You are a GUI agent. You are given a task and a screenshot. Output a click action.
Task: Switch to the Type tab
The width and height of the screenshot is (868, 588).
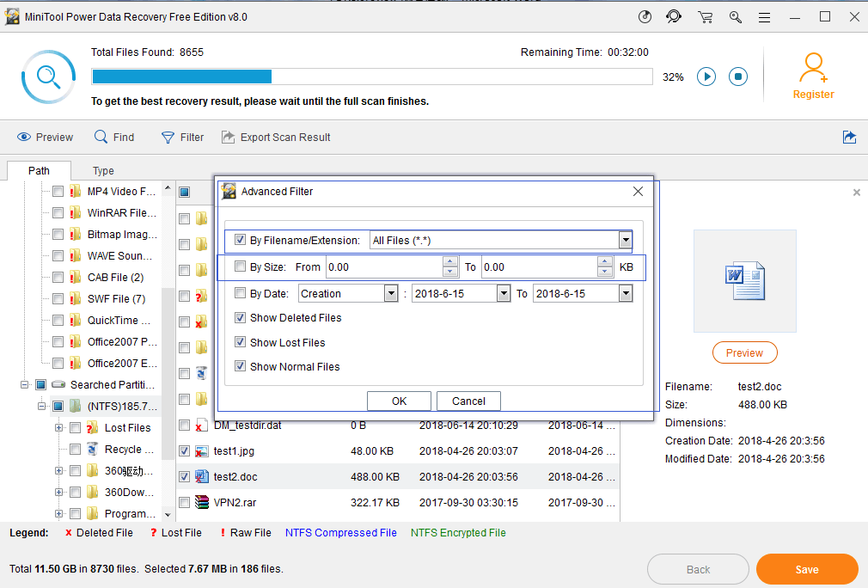[103, 170]
